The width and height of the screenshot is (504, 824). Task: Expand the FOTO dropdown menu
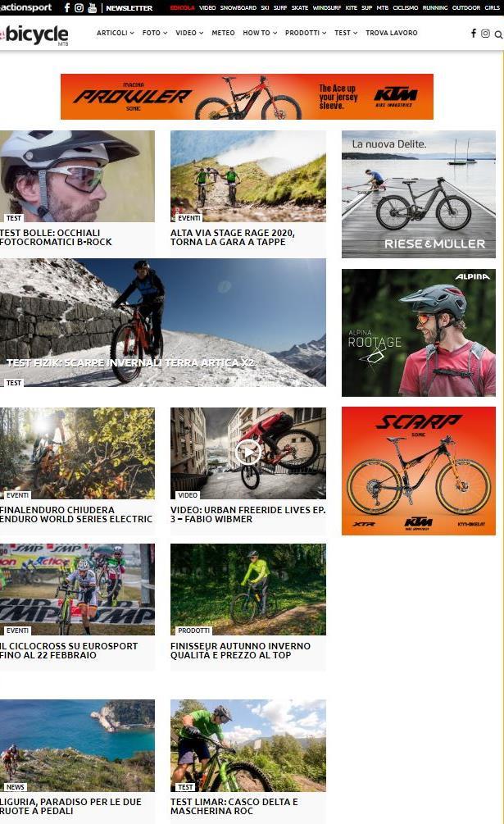coord(155,33)
